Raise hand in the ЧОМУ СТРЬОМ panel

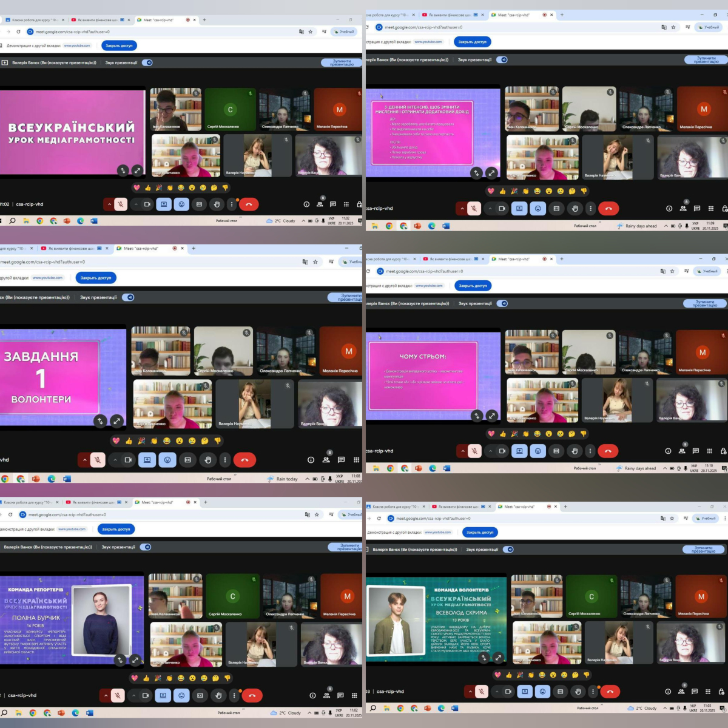pyautogui.click(x=574, y=451)
